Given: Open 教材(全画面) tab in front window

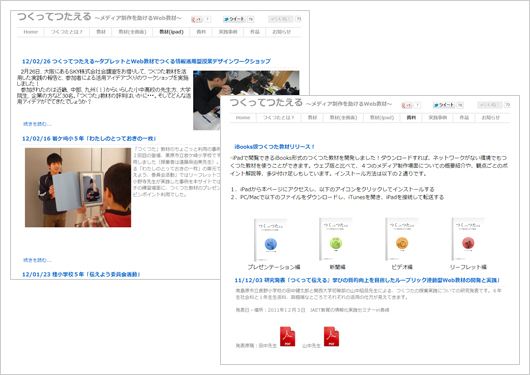Looking at the screenshot, I should point(343,118).
